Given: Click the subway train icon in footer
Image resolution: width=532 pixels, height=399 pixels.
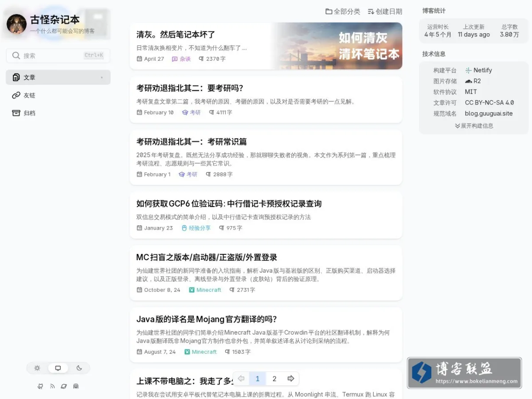Looking at the screenshot, I should [x=76, y=386].
